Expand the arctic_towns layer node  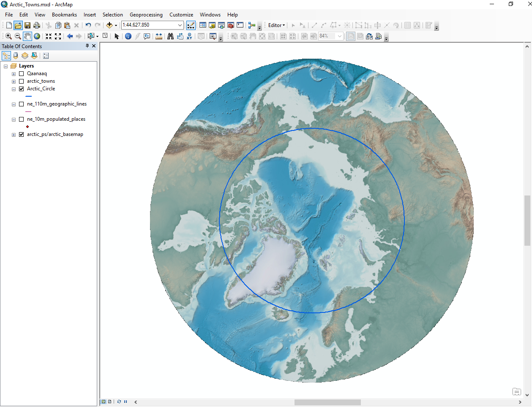click(x=14, y=81)
